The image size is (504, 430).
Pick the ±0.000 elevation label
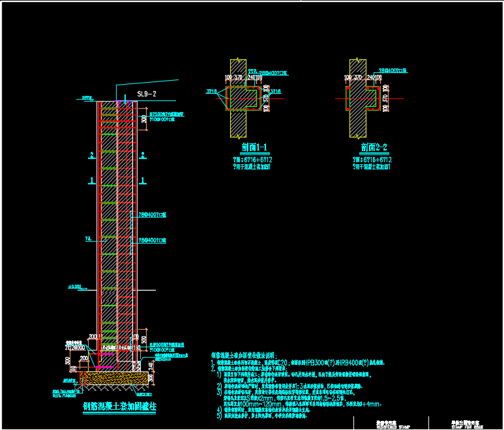click(75, 287)
